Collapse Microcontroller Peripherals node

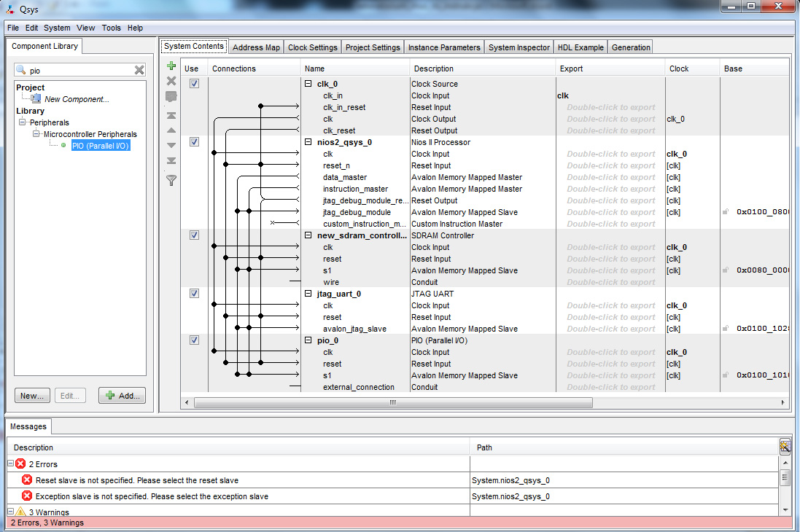pyautogui.click(x=36, y=133)
